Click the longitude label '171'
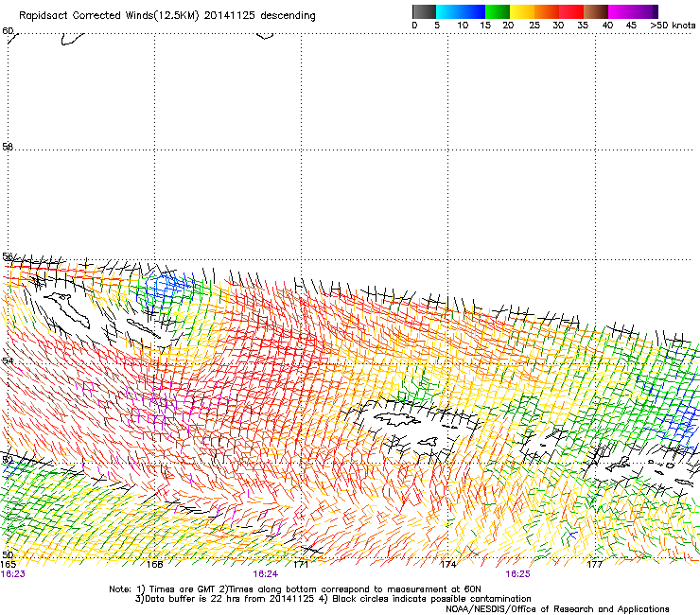 click(x=301, y=565)
